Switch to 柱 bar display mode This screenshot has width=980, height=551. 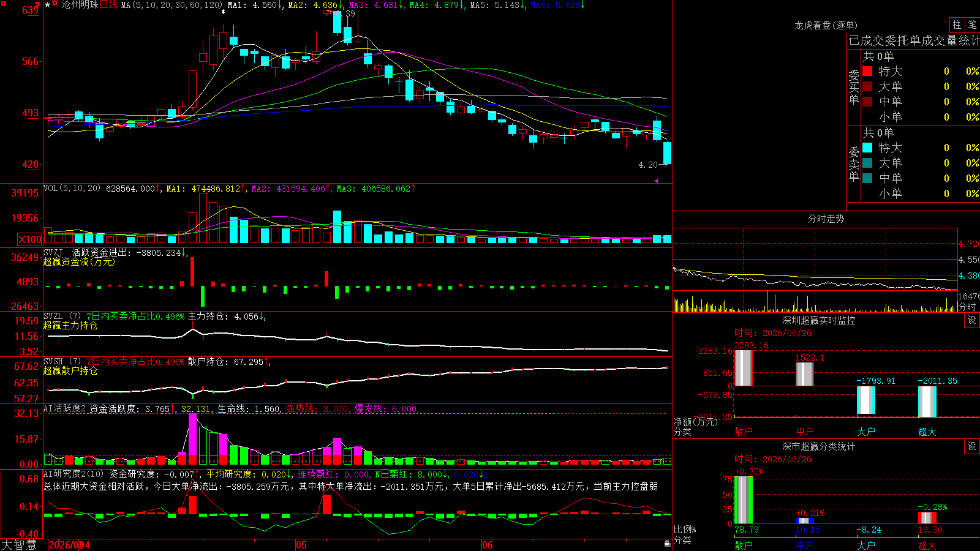coord(957,24)
